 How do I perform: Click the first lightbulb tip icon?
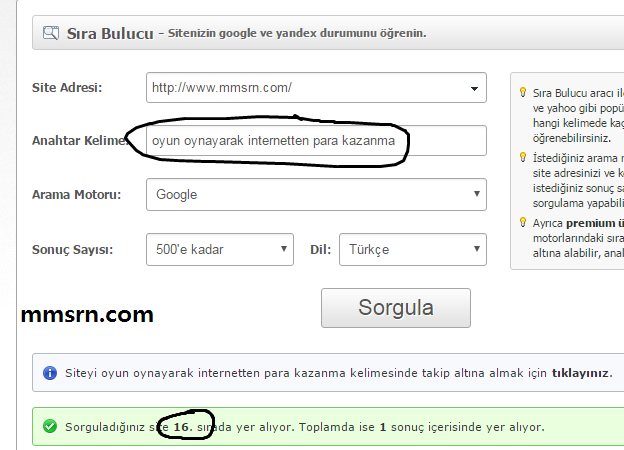point(523,92)
